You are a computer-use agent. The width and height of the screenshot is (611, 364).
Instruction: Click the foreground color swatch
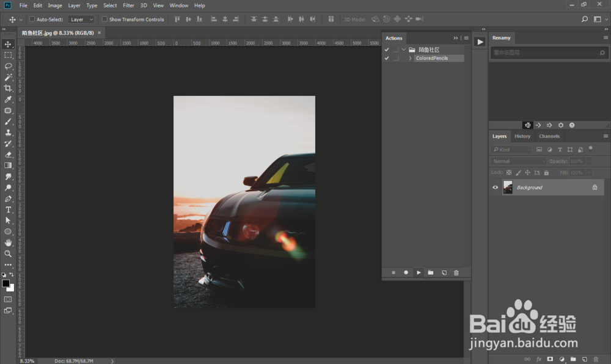[5, 283]
